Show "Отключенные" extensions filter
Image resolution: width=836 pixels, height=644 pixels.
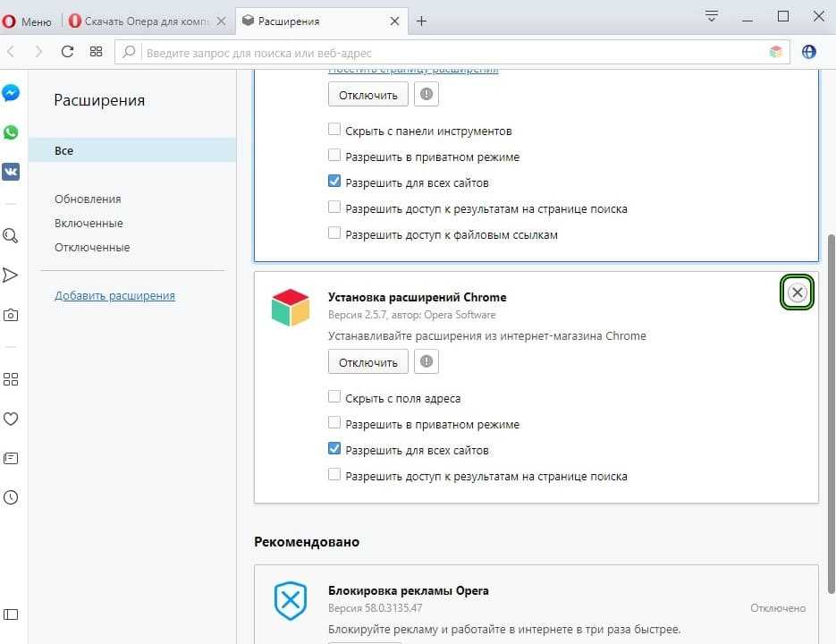click(92, 247)
